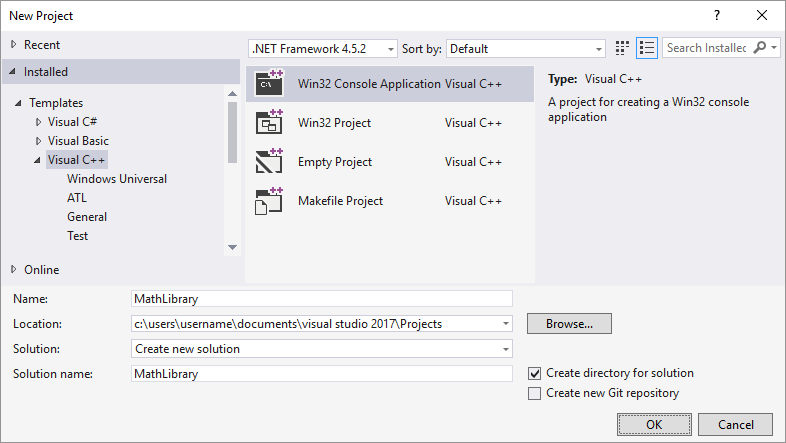Viewport: 786px width, 443px height.
Task: Click the Browse button
Action: 569,324
